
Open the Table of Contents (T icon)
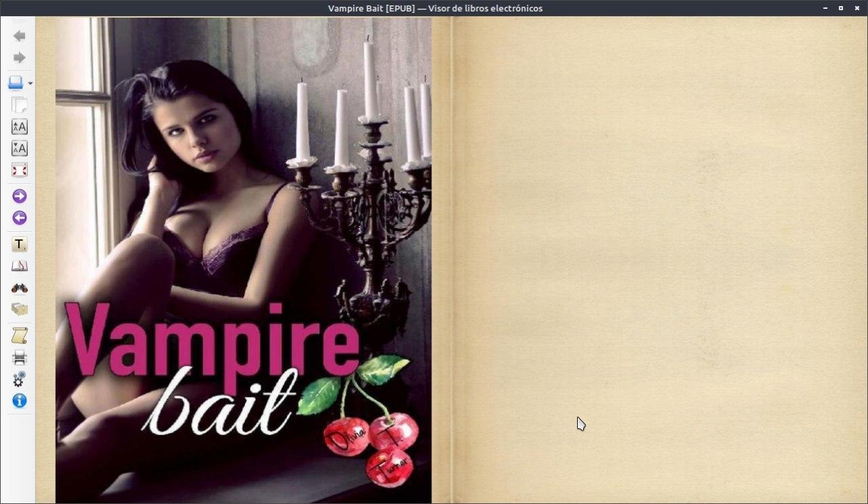[19, 244]
